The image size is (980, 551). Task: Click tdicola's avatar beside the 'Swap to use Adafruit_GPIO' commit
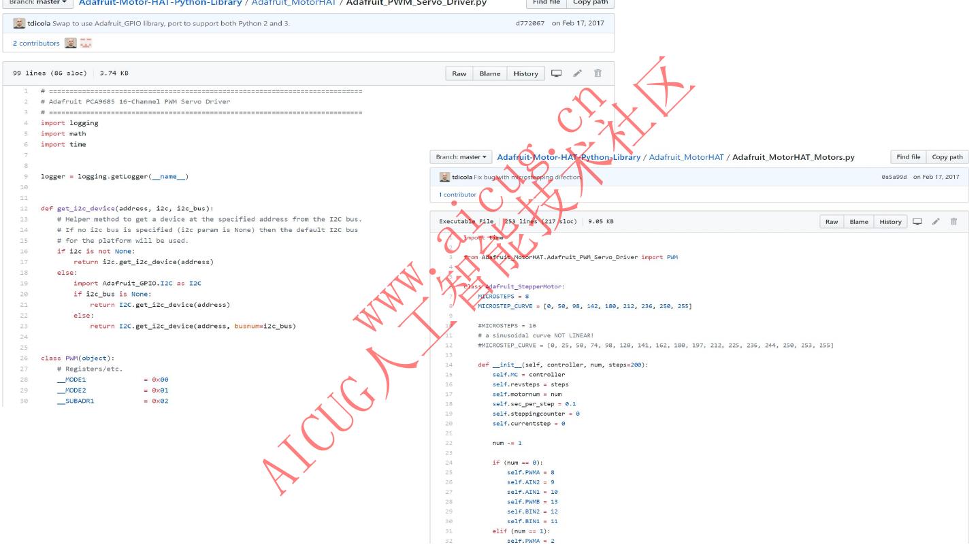click(x=19, y=23)
